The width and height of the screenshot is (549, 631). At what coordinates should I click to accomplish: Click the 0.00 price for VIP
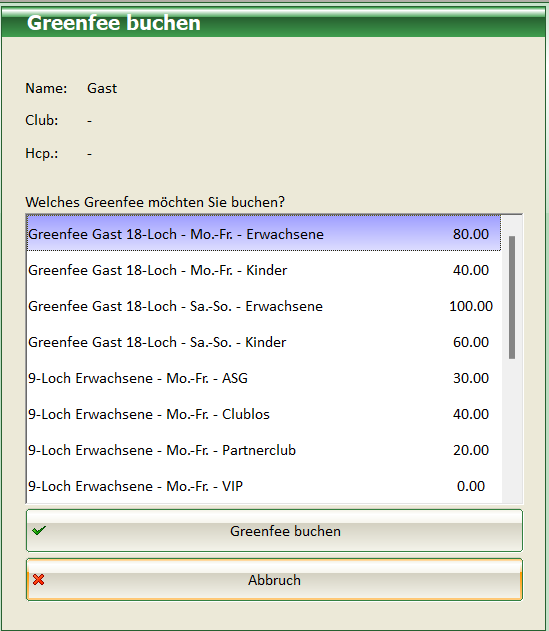pos(471,486)
